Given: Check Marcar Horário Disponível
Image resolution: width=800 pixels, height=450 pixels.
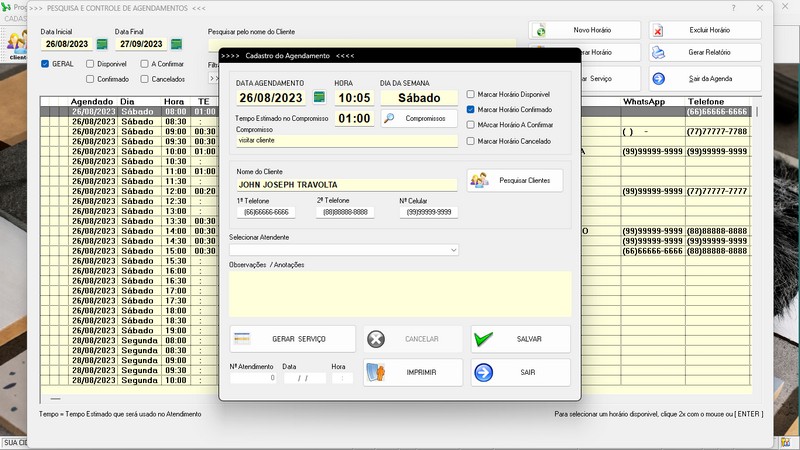Looking at the screenshot, I should [470, 94].
